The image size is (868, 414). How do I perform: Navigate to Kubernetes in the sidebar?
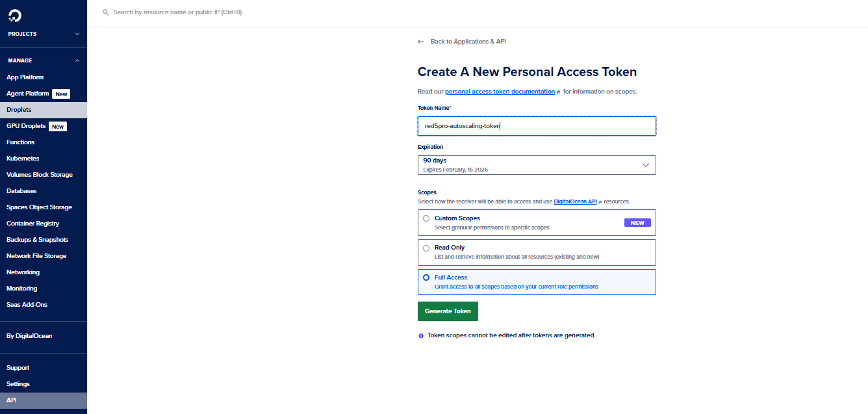(23, 158)
